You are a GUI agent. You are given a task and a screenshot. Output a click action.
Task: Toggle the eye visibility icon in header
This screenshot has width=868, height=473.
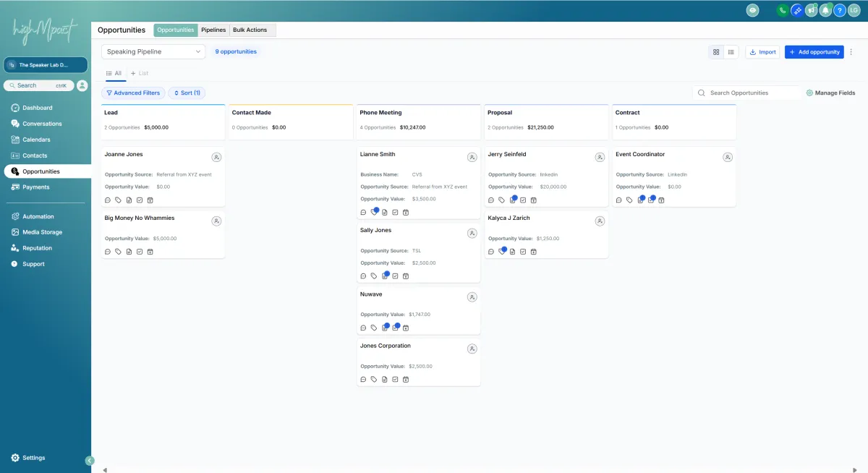coord(753,10)
